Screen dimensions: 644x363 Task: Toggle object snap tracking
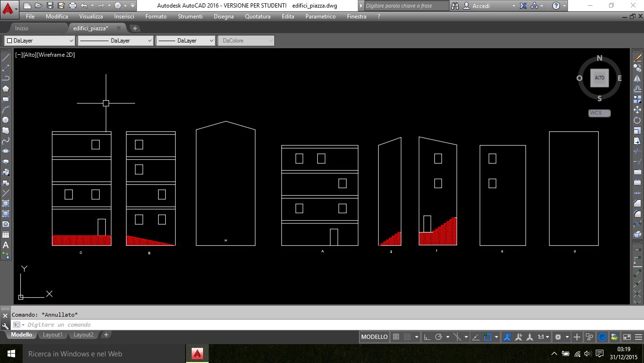[x=476, y=337]
